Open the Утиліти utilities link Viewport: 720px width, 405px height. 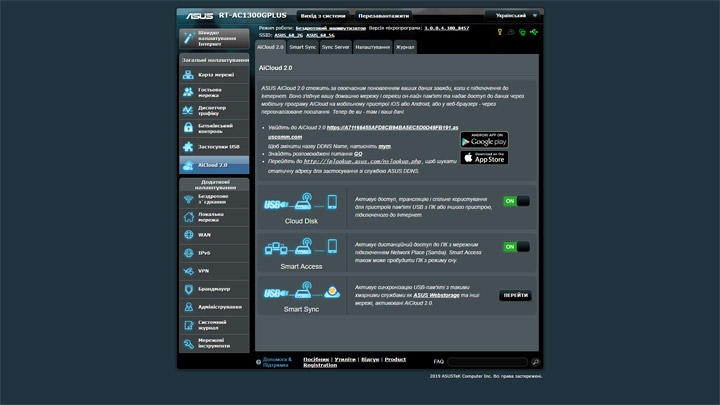pos(345,360)
